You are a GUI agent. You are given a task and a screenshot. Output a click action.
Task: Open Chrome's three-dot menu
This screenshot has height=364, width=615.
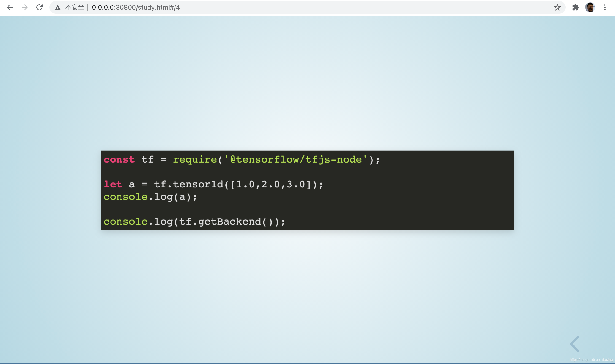click(605, 7)
